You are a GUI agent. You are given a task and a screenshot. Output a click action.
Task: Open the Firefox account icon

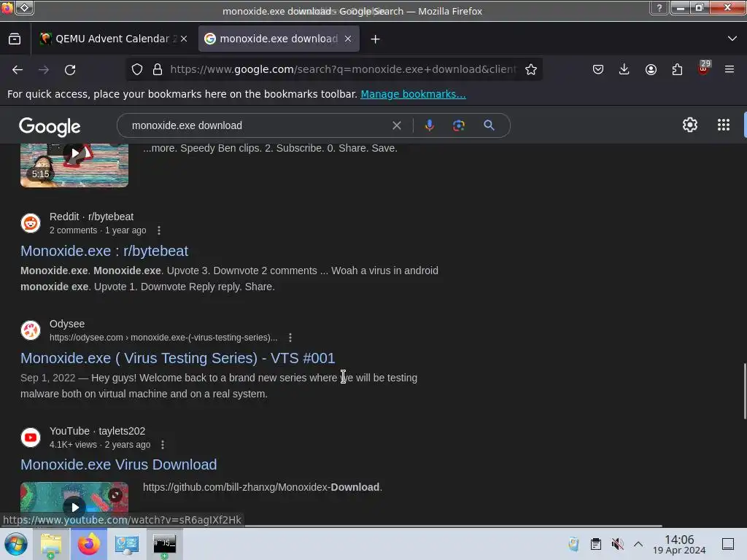point(651,69)
